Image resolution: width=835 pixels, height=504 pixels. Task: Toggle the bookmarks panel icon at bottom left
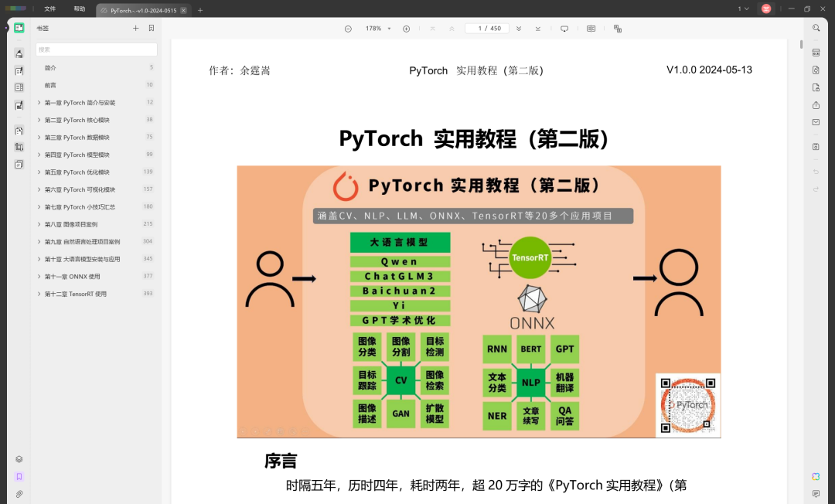click(x=19, y=477)
